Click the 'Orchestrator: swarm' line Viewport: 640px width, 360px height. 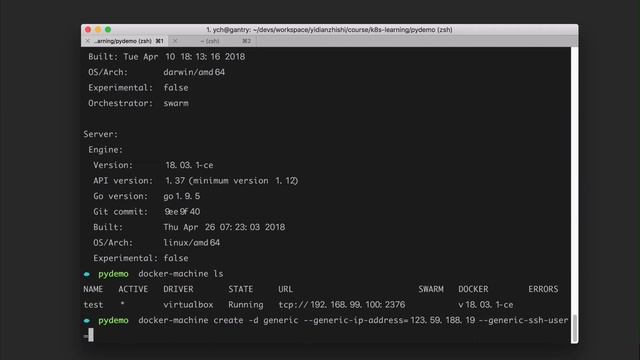(138, 103)
